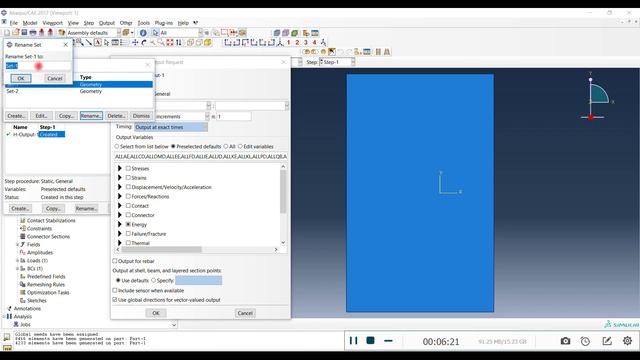This screenshot has height=360, width=640.
Task: Click the blue Query information icon
Action: coord(143,33)
